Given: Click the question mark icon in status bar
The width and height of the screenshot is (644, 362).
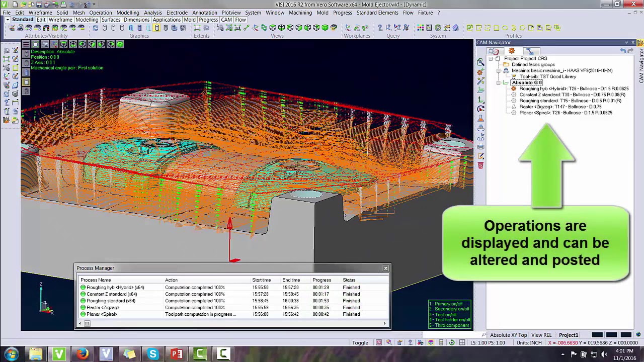Looking at the screenshot, I should 410,342.
